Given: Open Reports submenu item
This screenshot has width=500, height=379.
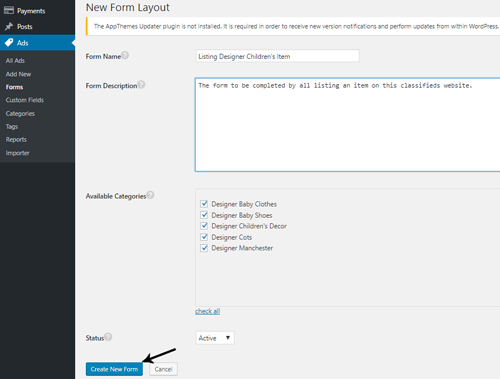Looking at the screenshot, I should (x=16, y=139).
